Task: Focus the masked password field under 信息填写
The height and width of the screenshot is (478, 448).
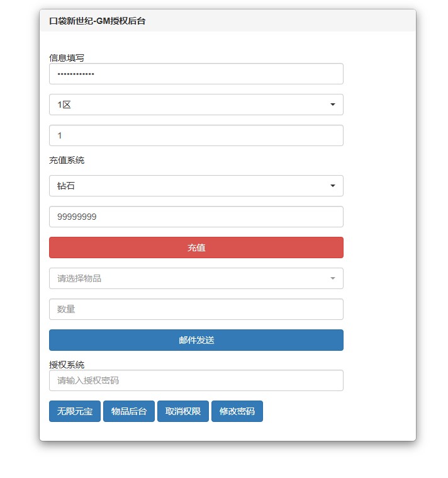Action: tap(196, 74)
